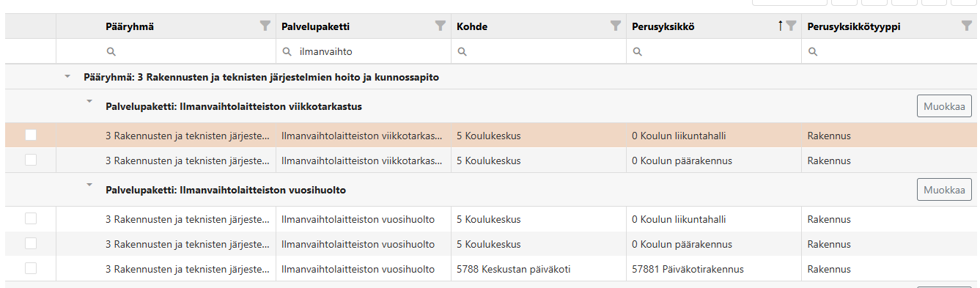Viewport: 980px width, 288px height.
Task: Collapse Ilmanvaihtolaitteiston vuosihuolto package group
Action: [x=89, y=185]
